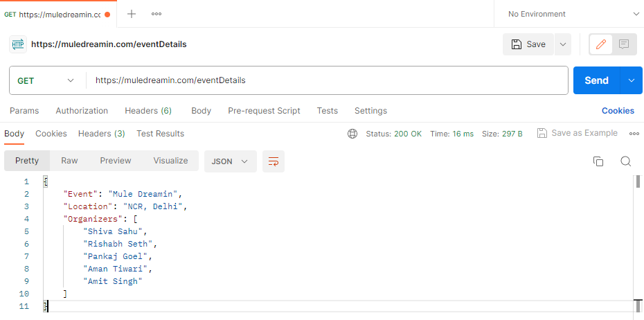Click the pencil edit mode icon
Viewport: 644px width, 320px height.
point(600,44)
